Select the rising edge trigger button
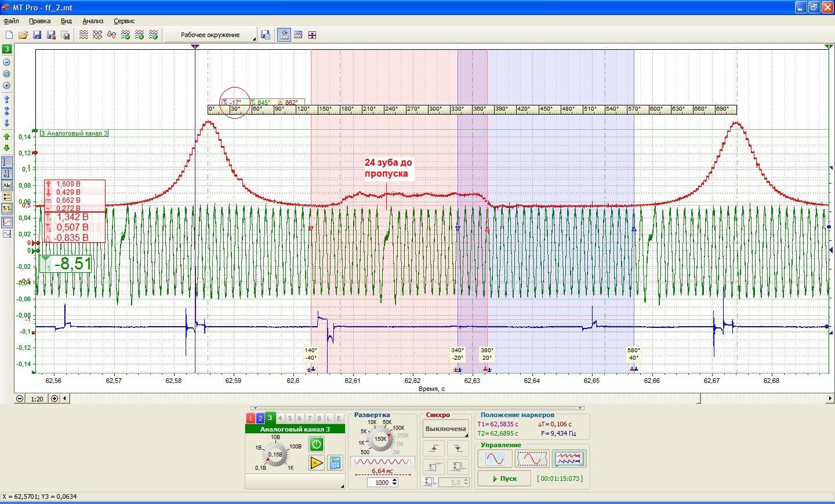Image resolution: width=835 pixels, height=504 pixels. click(434, 448)
